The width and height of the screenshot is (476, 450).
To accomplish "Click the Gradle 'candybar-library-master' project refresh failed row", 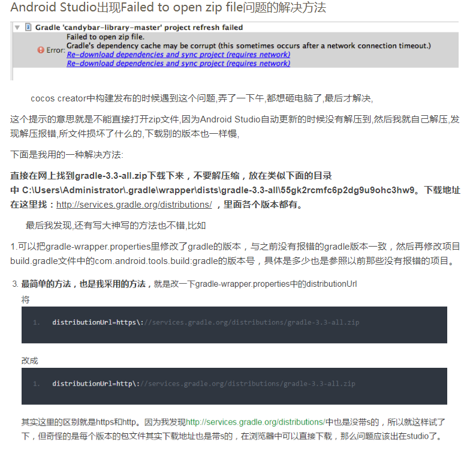I will [139, 28].
